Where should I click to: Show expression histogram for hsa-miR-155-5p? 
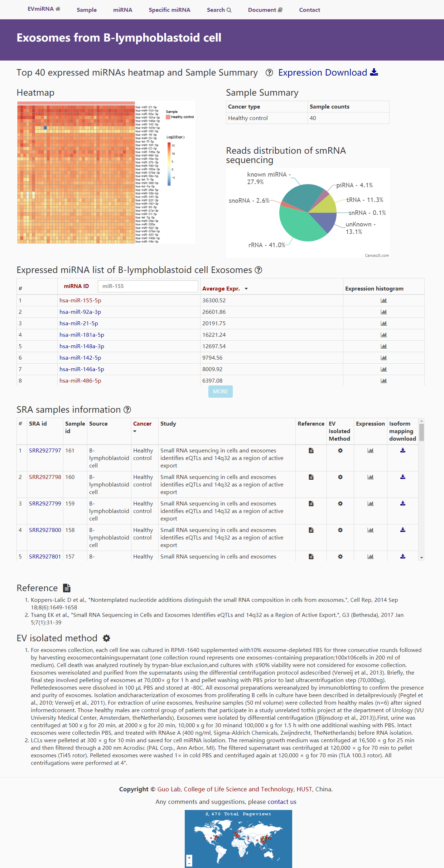(384, 301)
